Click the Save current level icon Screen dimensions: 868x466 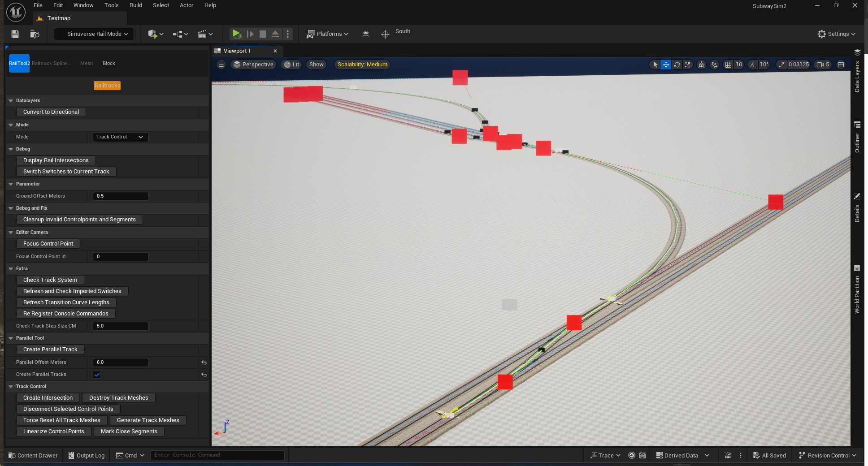pos(15,34)
